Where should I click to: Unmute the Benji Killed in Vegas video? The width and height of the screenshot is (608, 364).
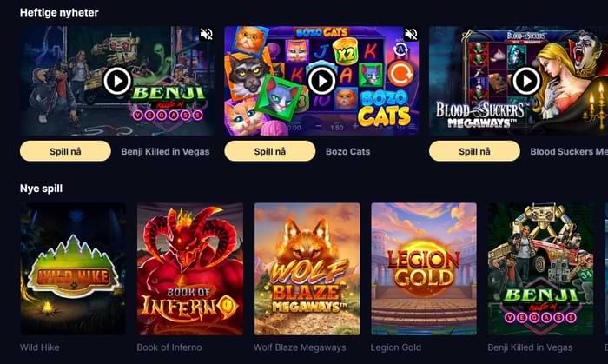point(207,35)
